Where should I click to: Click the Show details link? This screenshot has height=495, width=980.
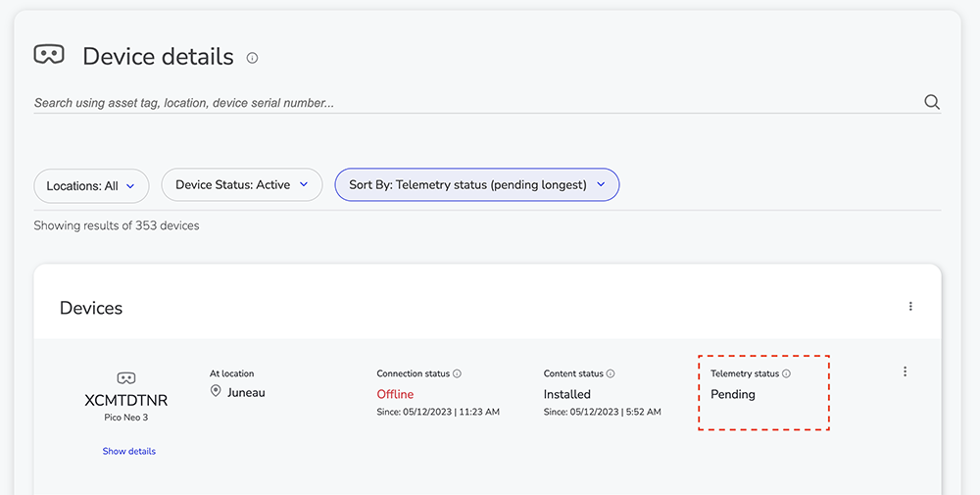128,451
